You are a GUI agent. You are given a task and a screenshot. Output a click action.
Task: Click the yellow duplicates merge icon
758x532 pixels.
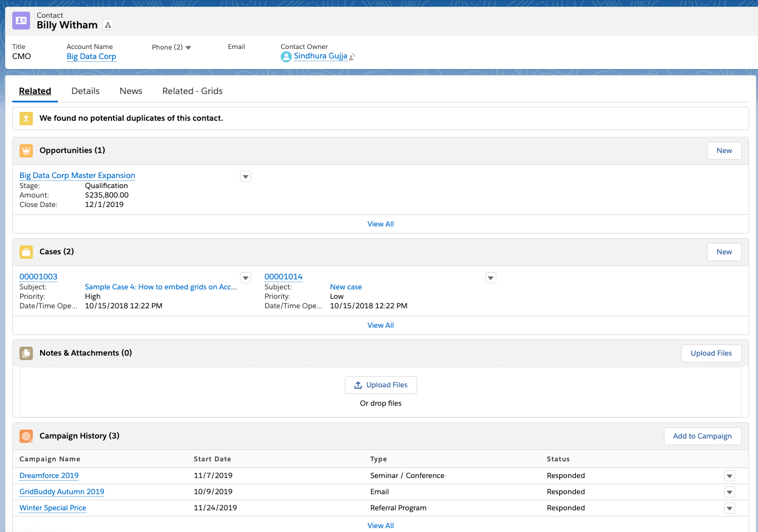26,119
